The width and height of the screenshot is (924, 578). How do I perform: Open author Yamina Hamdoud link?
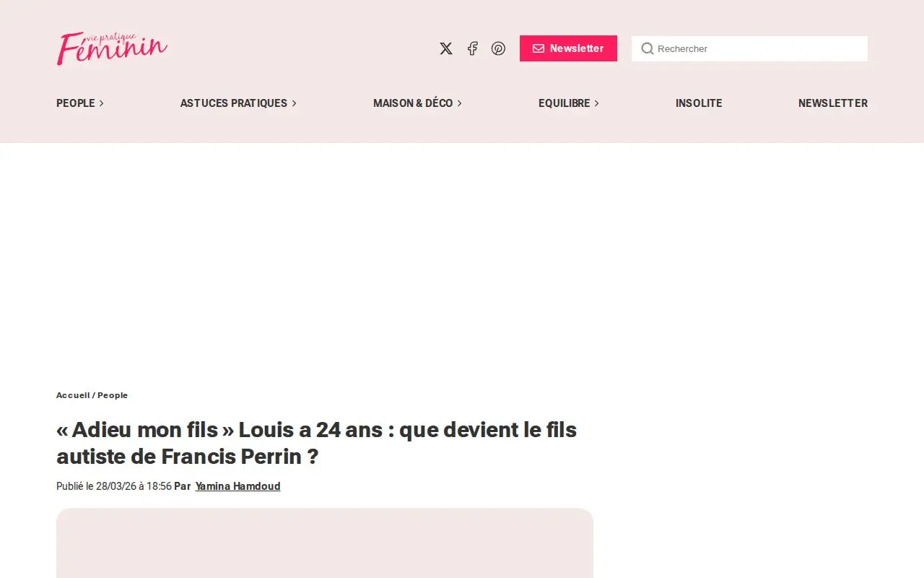click(x=237, y=486)
